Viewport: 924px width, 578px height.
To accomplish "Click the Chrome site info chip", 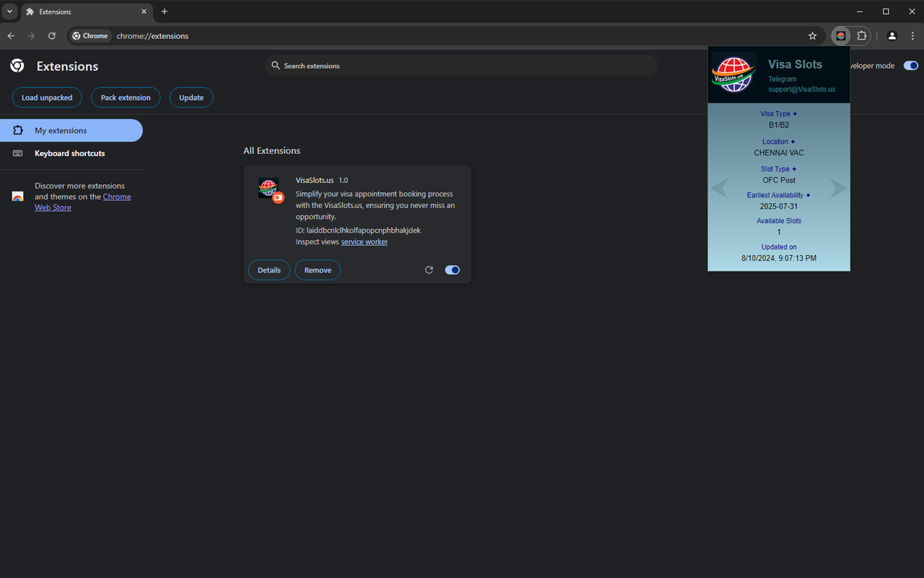I will (90, 36).
